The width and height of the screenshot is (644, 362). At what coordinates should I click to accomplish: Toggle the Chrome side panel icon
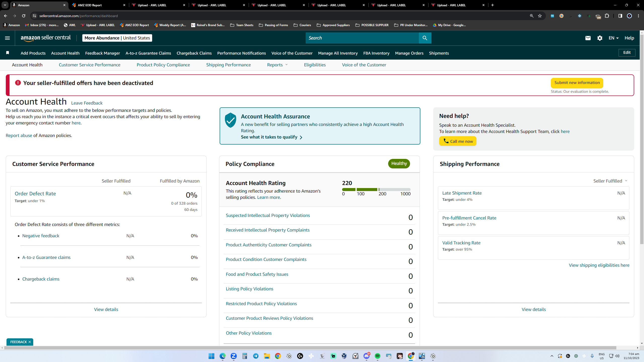tap(620, 16)
